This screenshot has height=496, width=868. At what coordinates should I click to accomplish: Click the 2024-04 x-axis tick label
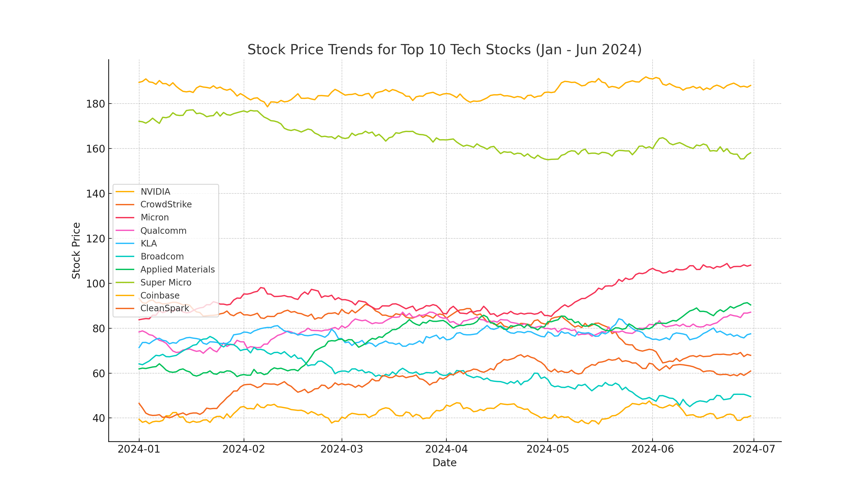coord(446,449)
